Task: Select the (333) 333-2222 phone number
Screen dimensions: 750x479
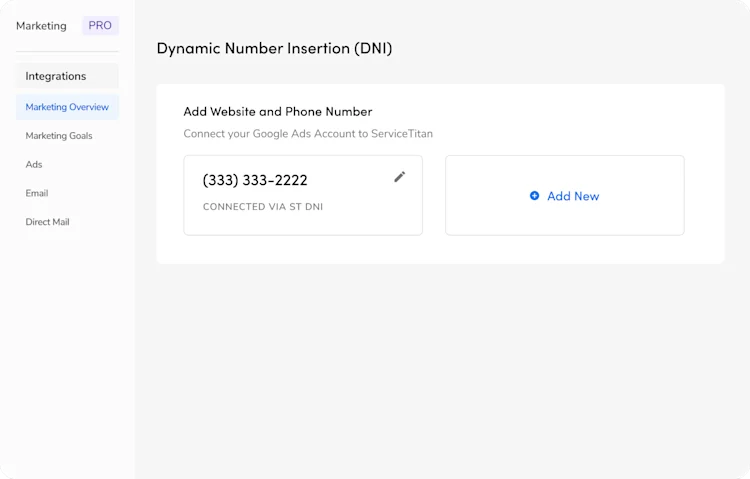Action: pyautogui.click(x=255, y=180)
